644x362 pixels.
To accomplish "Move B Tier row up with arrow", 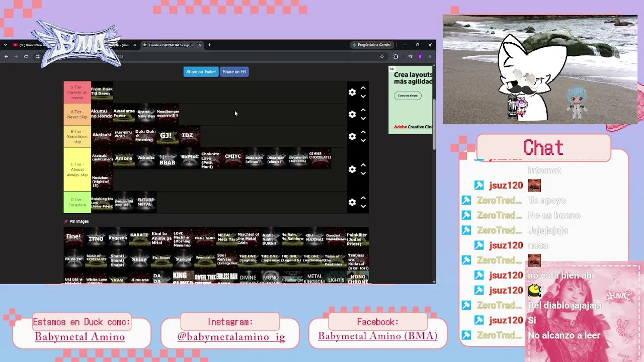I will point(363,132).
